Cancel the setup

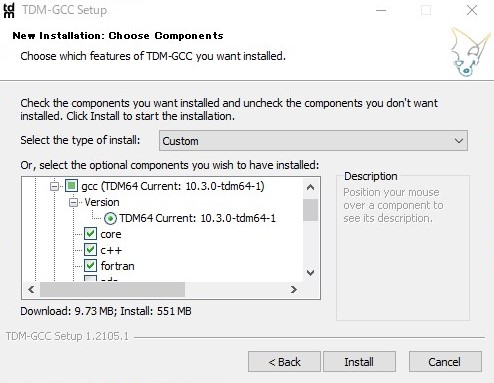445,362
